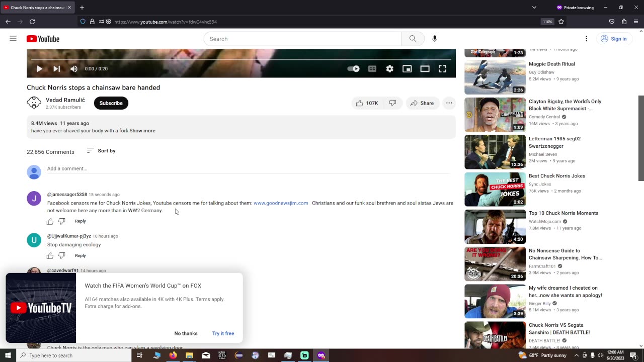
Task: Open the @UjjwalKumar-pj3yz commenter profile
Action: pyautogui.click(x=69, y=236)
